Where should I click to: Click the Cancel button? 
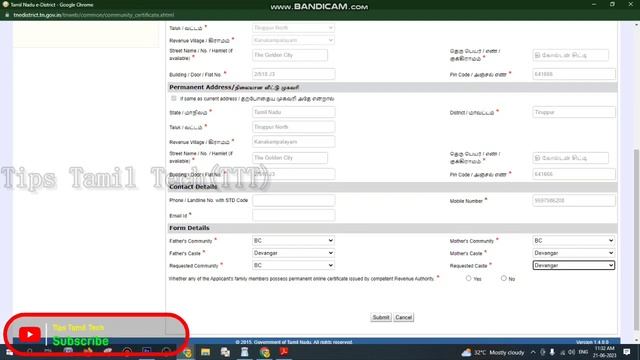(x=404, y=317)
